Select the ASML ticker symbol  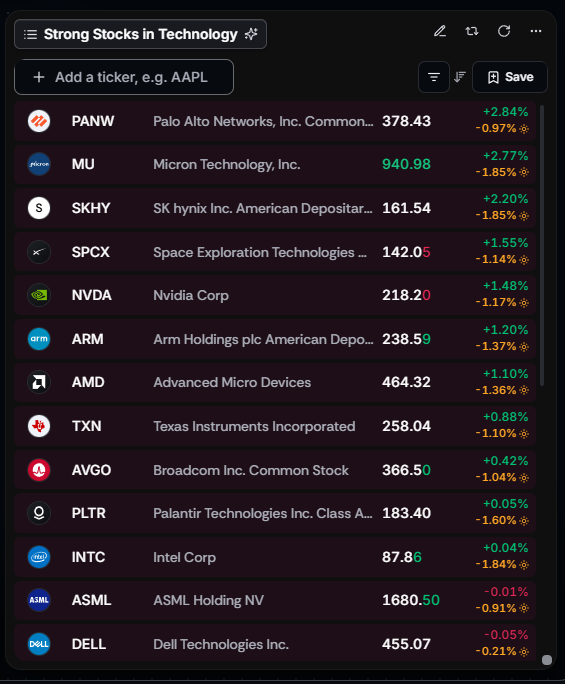coord(91,600)
